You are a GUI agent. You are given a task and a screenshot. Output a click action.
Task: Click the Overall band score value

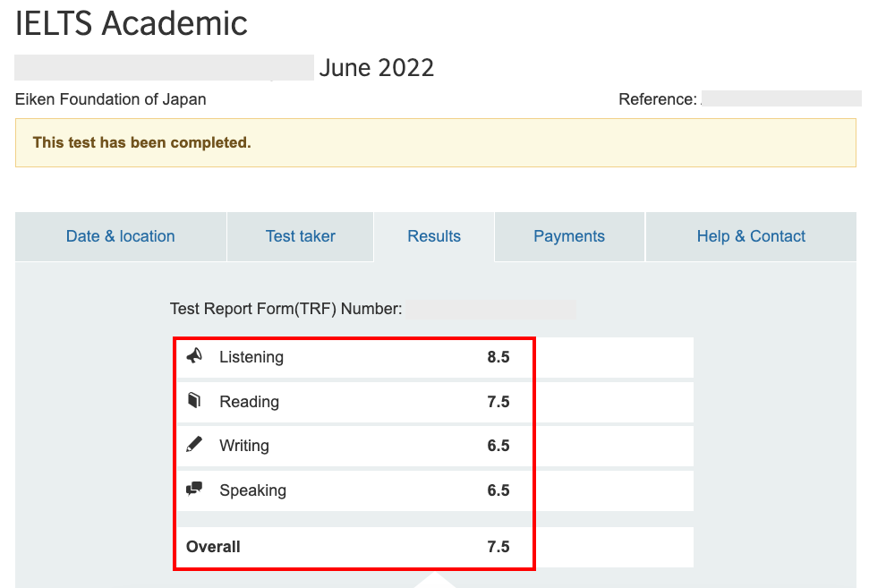click(498, 547)
